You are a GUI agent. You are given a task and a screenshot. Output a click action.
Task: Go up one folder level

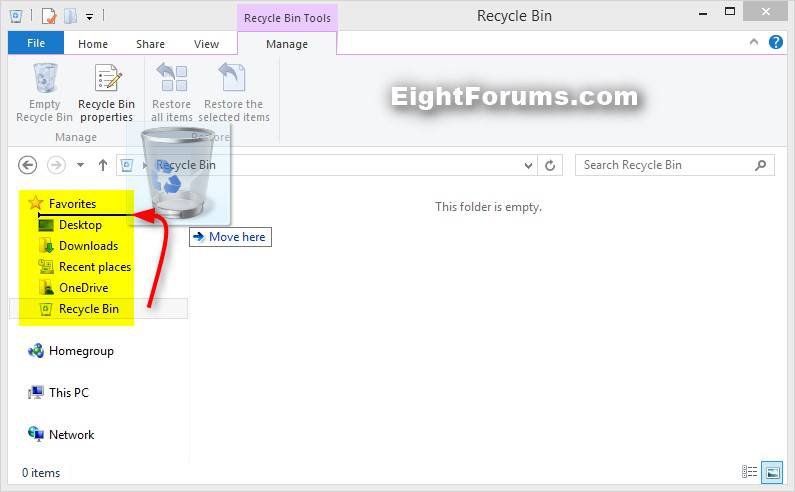103,165
